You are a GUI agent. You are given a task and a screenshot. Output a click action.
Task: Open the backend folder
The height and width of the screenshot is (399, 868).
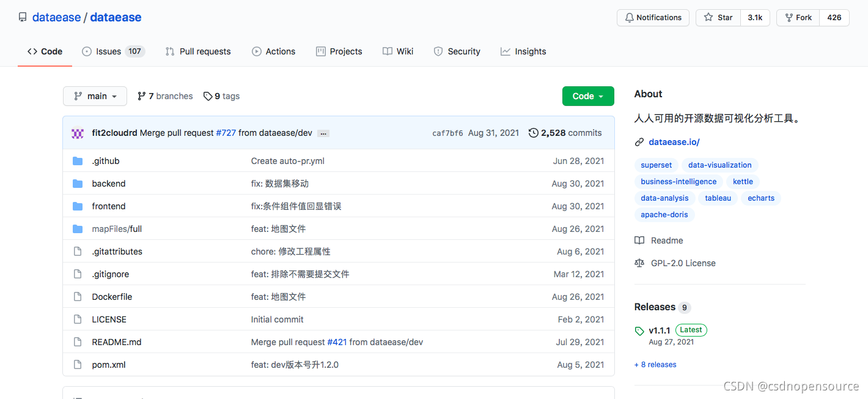point(109,184)
